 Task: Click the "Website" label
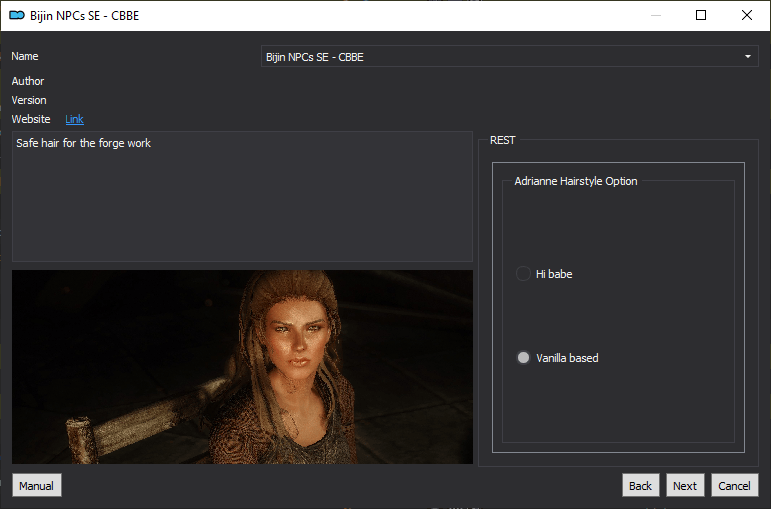pyautogui.click(x=31, y=119)
